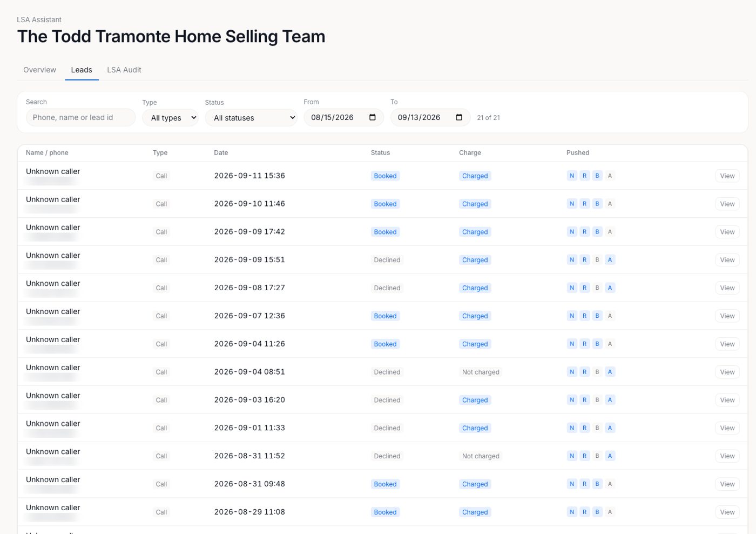The width and height of the screenshot is (756, 534).
Task: Click Not charged label in 2026-09-04 08:51 row
Action: 481,372
